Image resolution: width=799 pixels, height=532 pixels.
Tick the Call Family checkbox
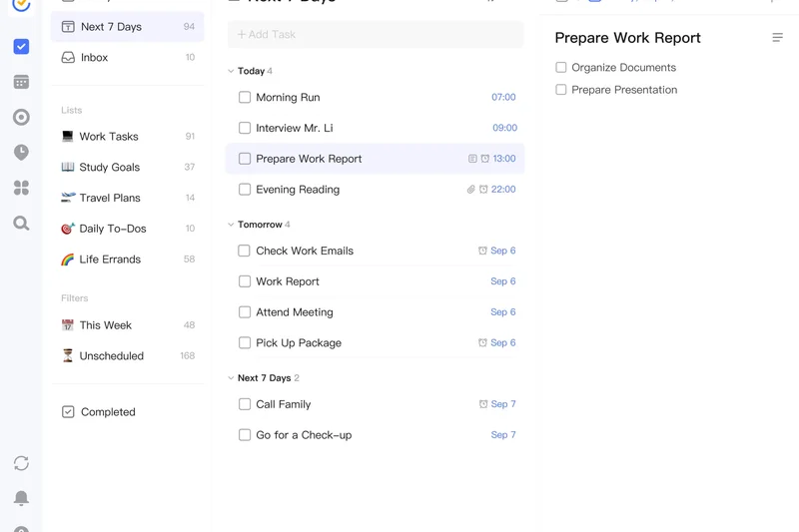pos(245,404)
